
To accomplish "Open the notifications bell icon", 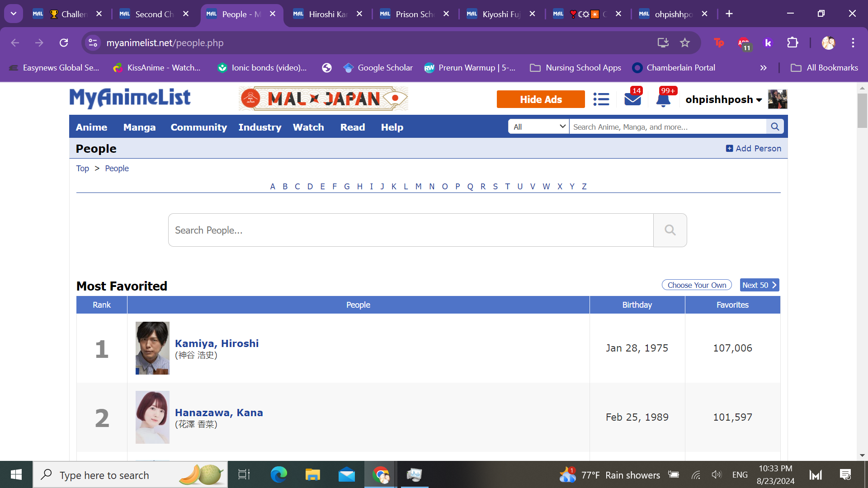I will [663, 99].
